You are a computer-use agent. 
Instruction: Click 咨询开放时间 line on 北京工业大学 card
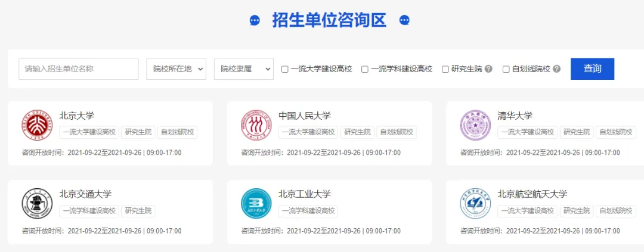[x=321, y=231]
